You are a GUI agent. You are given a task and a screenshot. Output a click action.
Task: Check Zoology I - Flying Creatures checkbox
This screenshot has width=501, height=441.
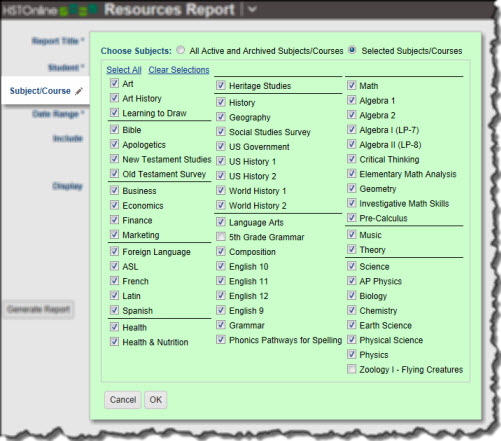pyautogui.click(x=351, y=369)
